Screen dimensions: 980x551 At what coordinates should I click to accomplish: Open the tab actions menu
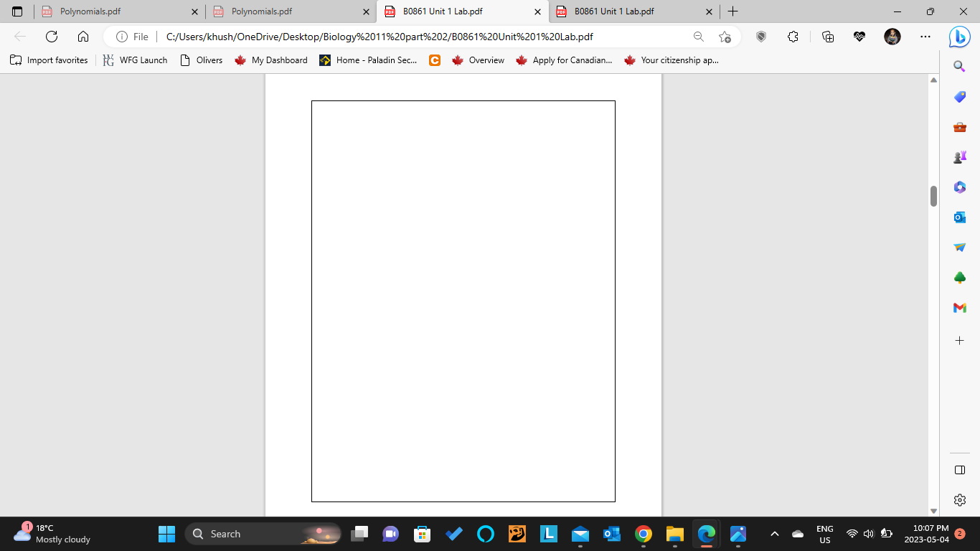[x=17, y=11]
